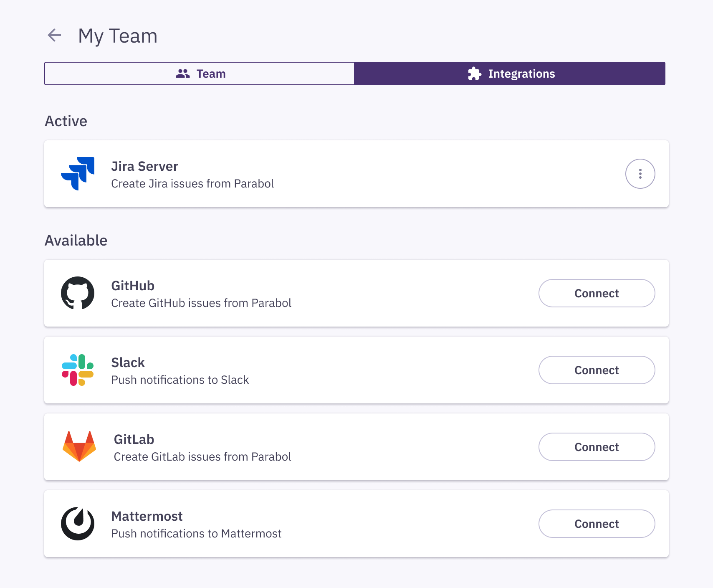Click the back arrow next to My Team
The height and width of the screenshot is (588, 713).
pos(54,36)
